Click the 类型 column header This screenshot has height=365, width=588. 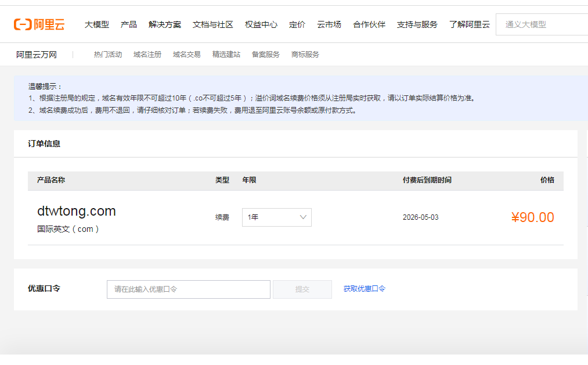pos(222,180)
